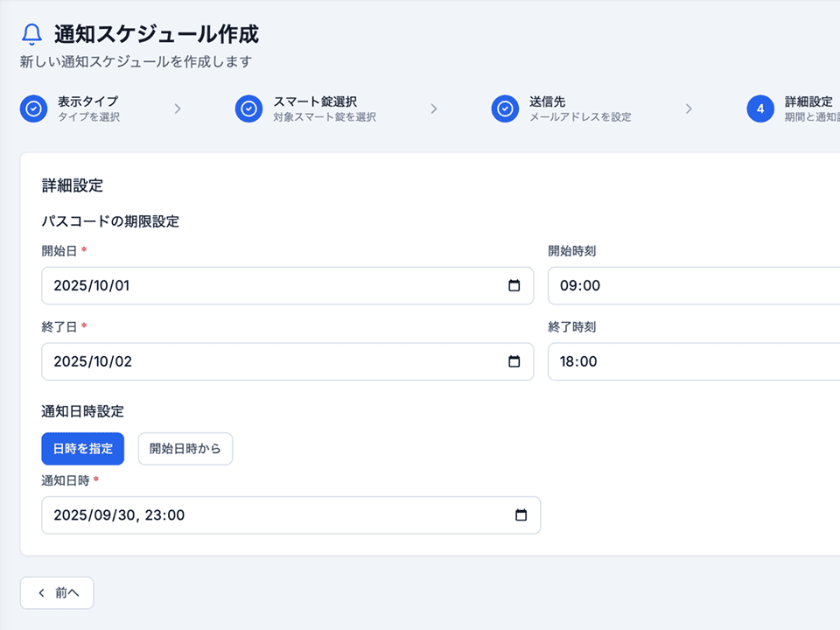Click chevron arrow after 表示タイプ step
The width and height of the screenshot is (840, 630).
point(178,108)
